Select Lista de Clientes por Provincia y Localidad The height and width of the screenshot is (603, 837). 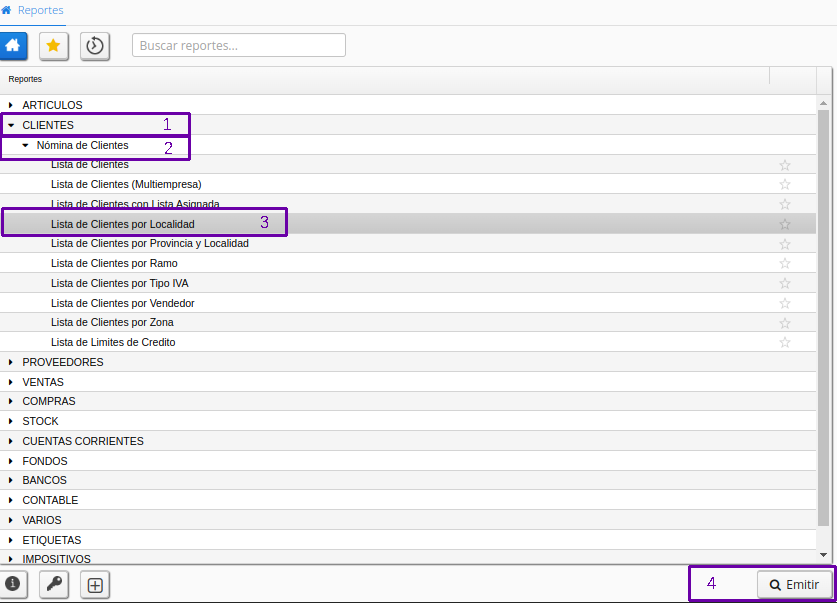tap(150, 244)
